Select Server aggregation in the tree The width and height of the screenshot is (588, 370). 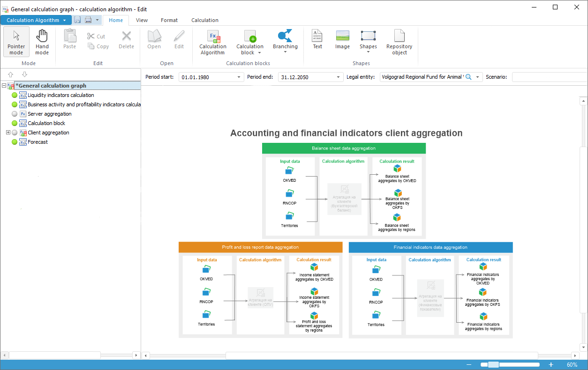tap(50, 114)
